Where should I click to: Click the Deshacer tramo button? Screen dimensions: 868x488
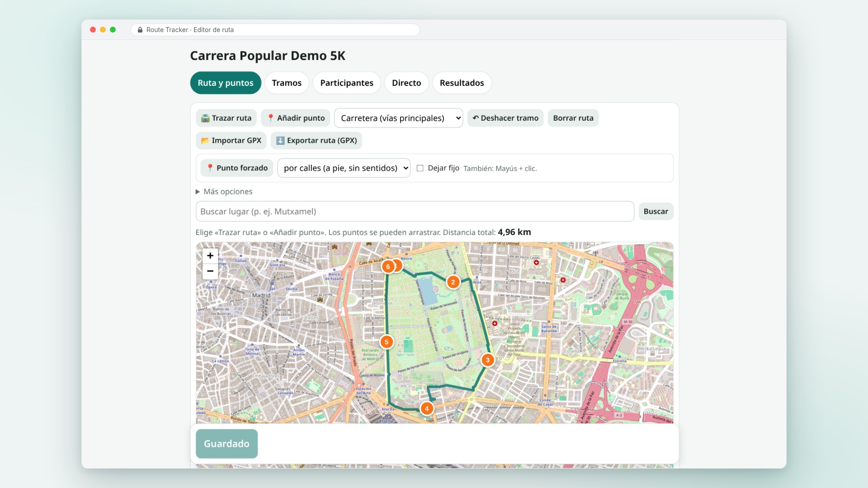[505, 118]
